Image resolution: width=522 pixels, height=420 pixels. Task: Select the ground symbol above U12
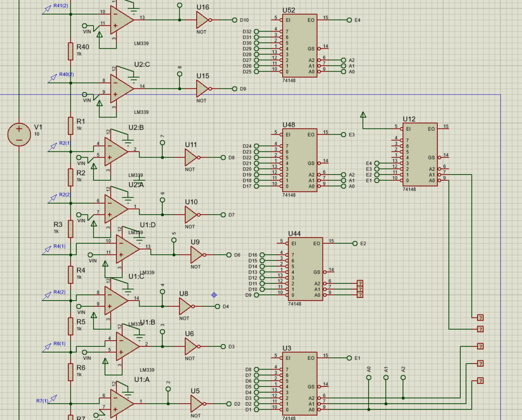click(364, 115)
